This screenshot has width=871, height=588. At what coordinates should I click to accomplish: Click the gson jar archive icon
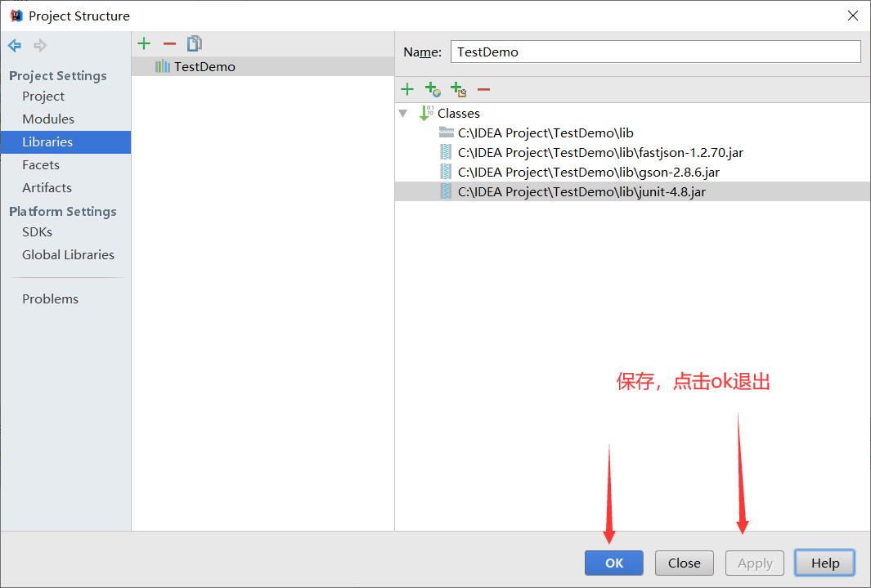point(446,172)
